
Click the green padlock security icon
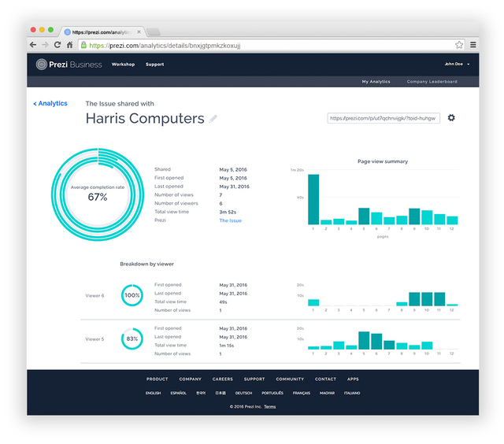(83, 45)
